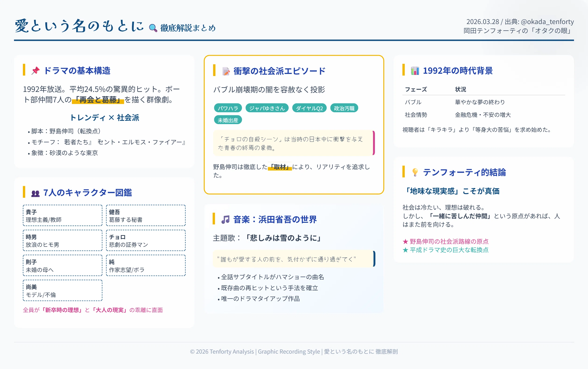
Task: Click the @okada_tenforty source handle
Action: point(547,22)
